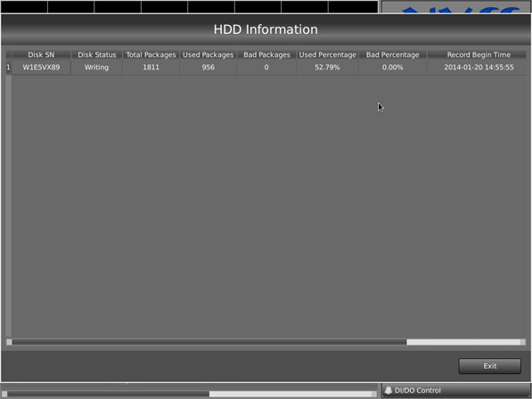The image size is (532, 399).
Task: Click the Used Packages column header
Action: click(x=208, y=54)
